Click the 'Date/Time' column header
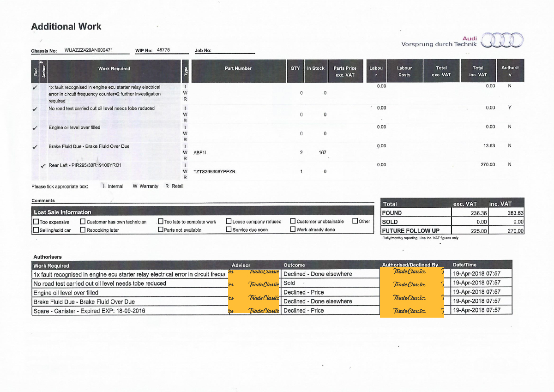554x392 pixels. coord(464,265)
